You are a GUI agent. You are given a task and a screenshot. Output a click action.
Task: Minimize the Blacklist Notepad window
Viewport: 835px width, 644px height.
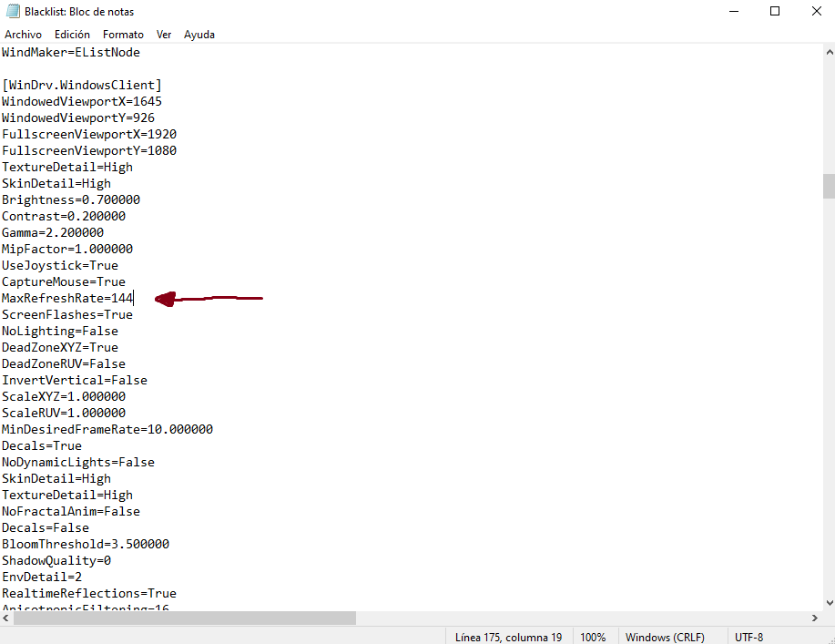(x=734, y=11)
